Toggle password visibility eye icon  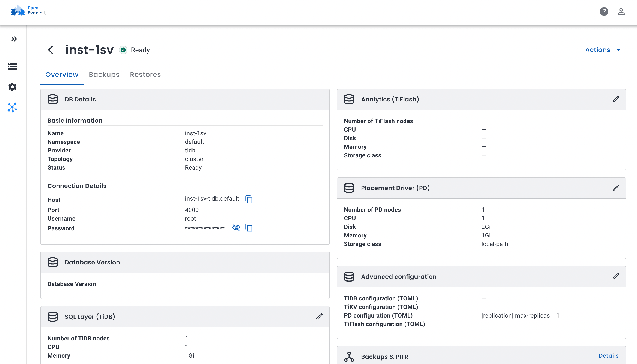(236, 227)
